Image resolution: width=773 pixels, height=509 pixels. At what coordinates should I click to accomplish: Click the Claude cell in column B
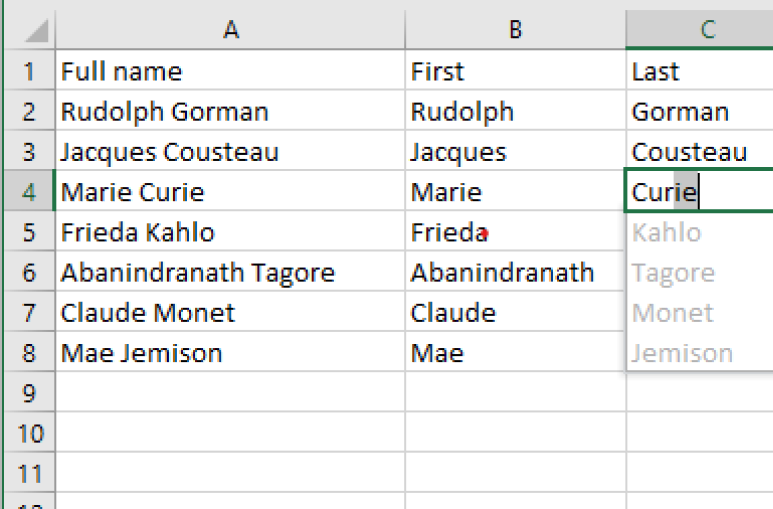[516, 312]
